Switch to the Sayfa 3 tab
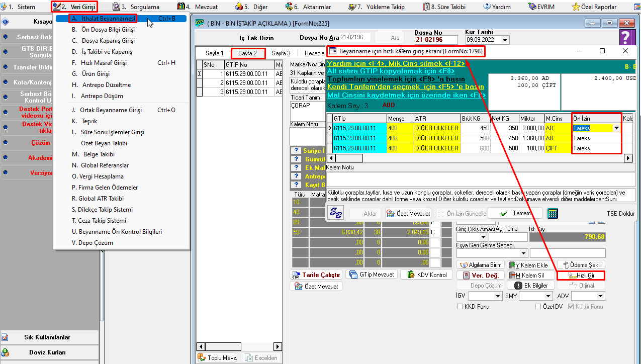This screenshot has height=364, width=641. pos(282,53)
